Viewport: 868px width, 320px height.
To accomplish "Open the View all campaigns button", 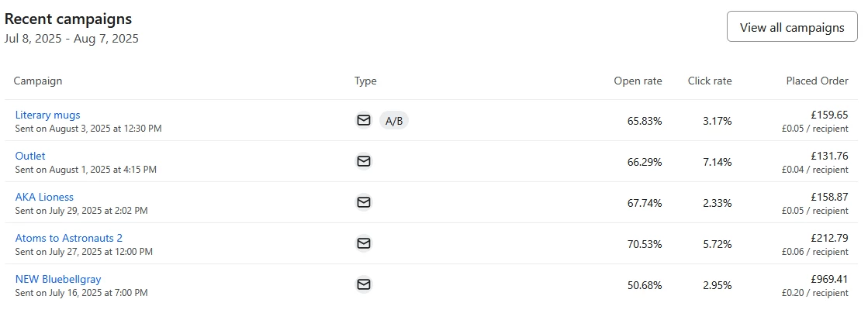I will (x=792, y=26).
